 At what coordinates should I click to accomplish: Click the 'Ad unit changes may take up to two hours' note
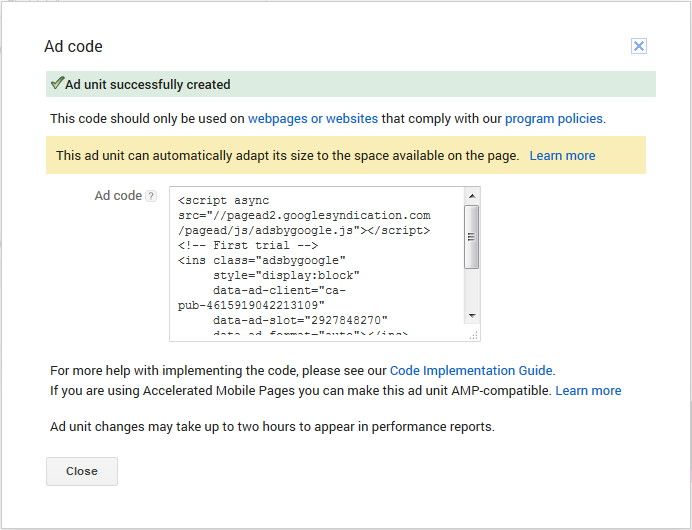(x=272, y=427)
